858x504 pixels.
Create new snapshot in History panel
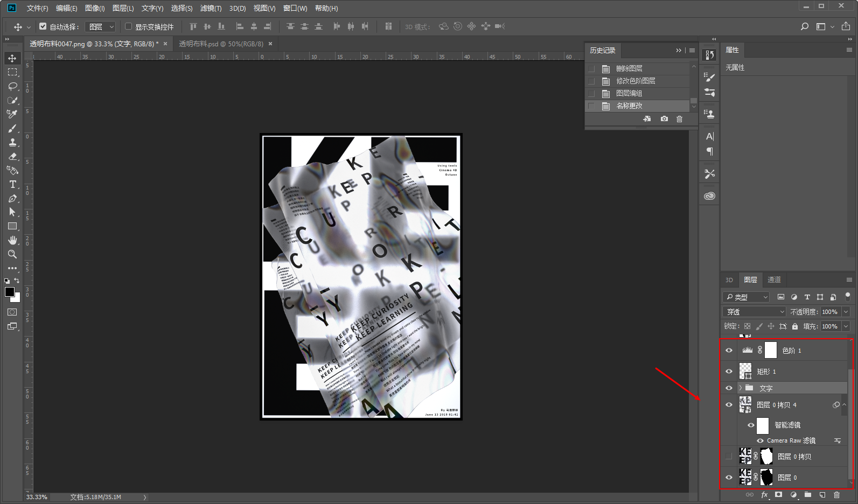click(664, 119)
